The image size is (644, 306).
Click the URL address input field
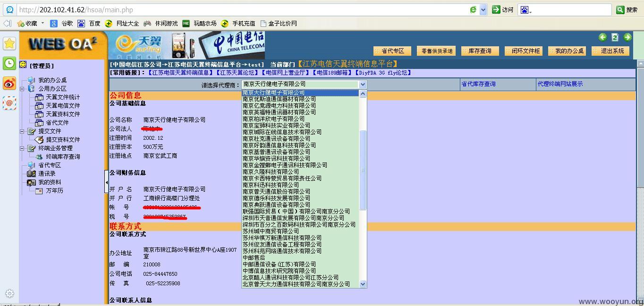pyautogui.click(x=242, y=9)
